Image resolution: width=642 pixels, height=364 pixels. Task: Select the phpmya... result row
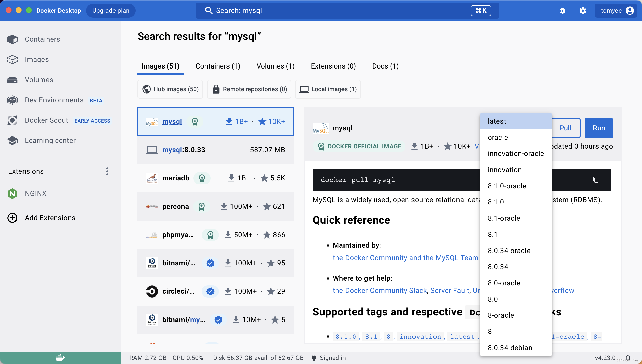click(216, 235)
